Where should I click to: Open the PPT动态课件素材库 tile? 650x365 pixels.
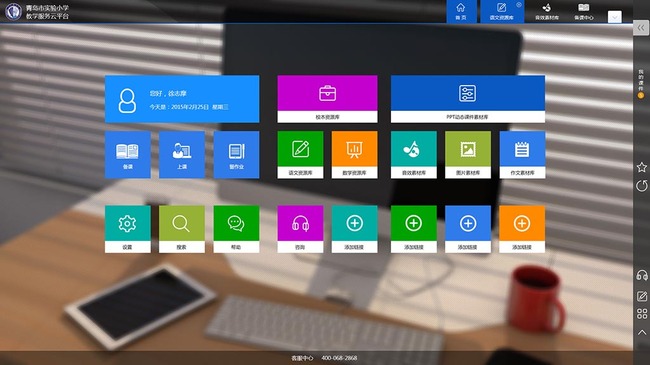click(x=468, y=99)
